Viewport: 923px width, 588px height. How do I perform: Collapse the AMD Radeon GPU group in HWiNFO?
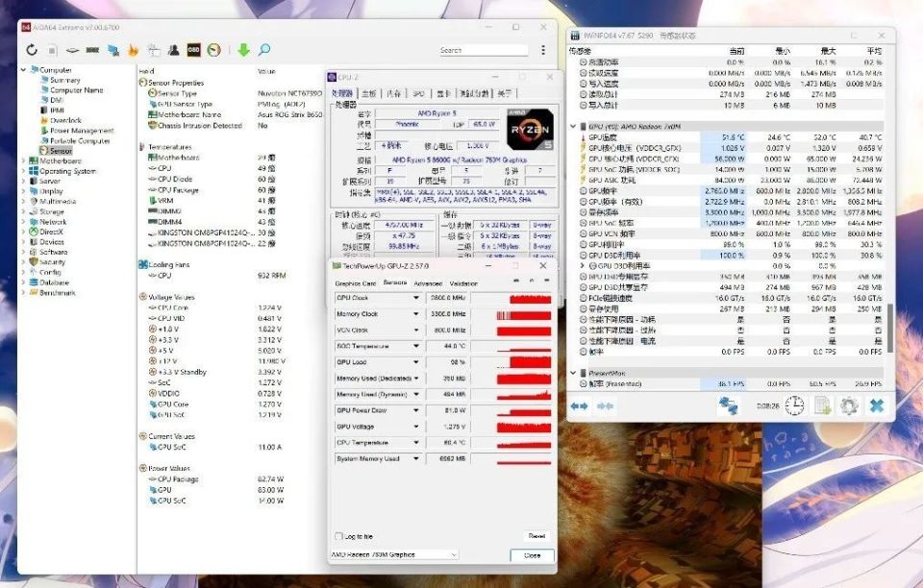[573, 127]
